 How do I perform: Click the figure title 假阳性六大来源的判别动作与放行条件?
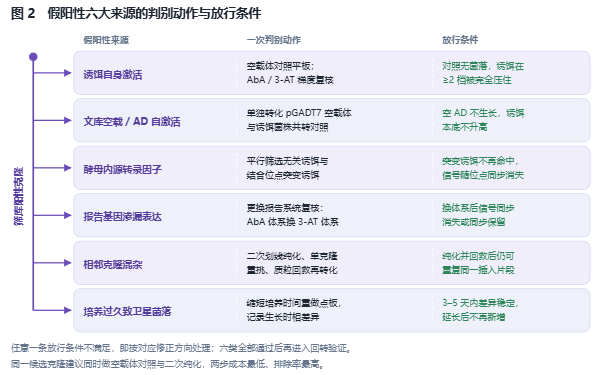click(154, 14)
